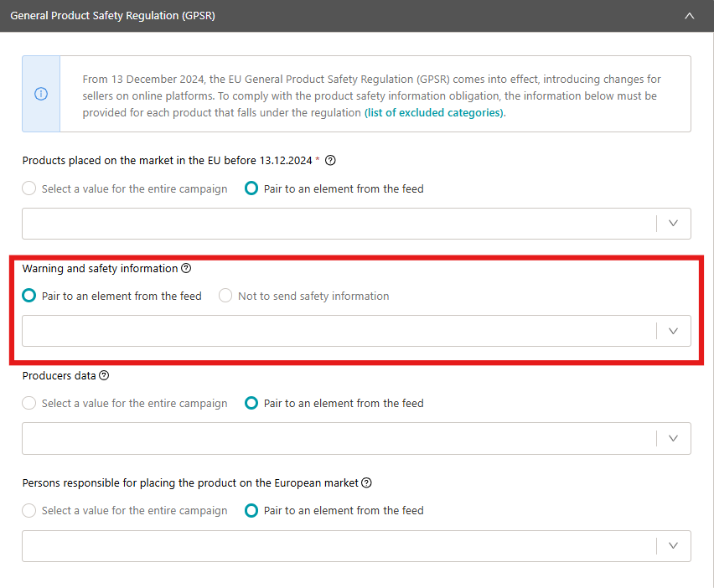Open help icon for Products placed before 13.12.2024
This screenshot has width=714, height=588.
[x=330, y=160]
